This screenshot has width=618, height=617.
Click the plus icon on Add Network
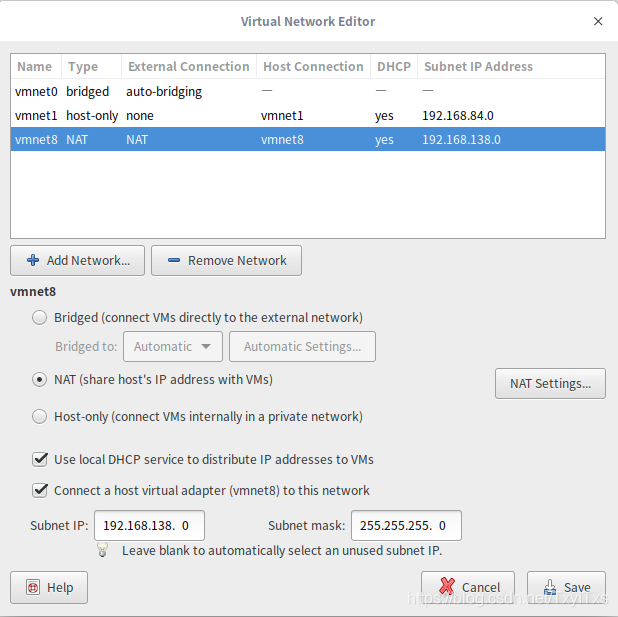[x=33, y=260]
